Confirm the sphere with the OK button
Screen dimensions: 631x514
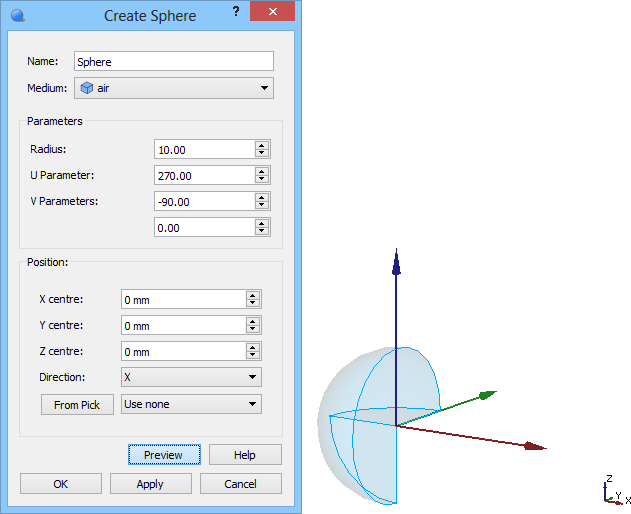coord(61,483)
